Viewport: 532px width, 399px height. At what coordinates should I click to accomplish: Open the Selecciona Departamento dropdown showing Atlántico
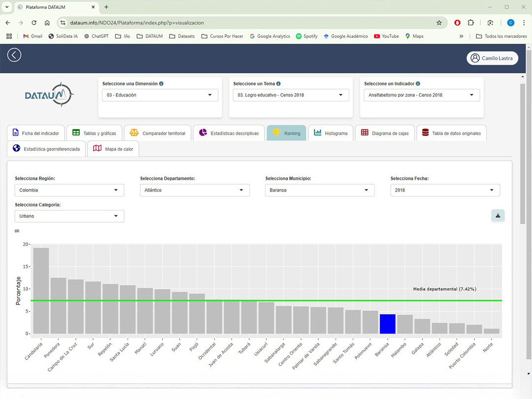pyautogui.click(x=195, y=190)
